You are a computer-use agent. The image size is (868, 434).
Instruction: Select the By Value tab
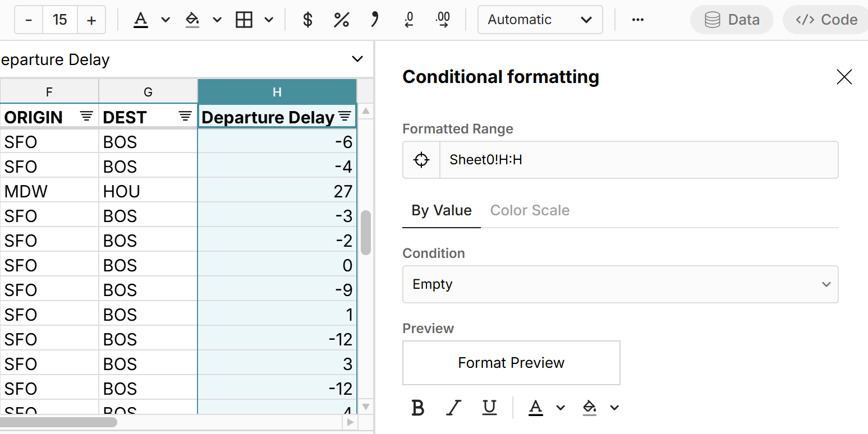point(441,210)
